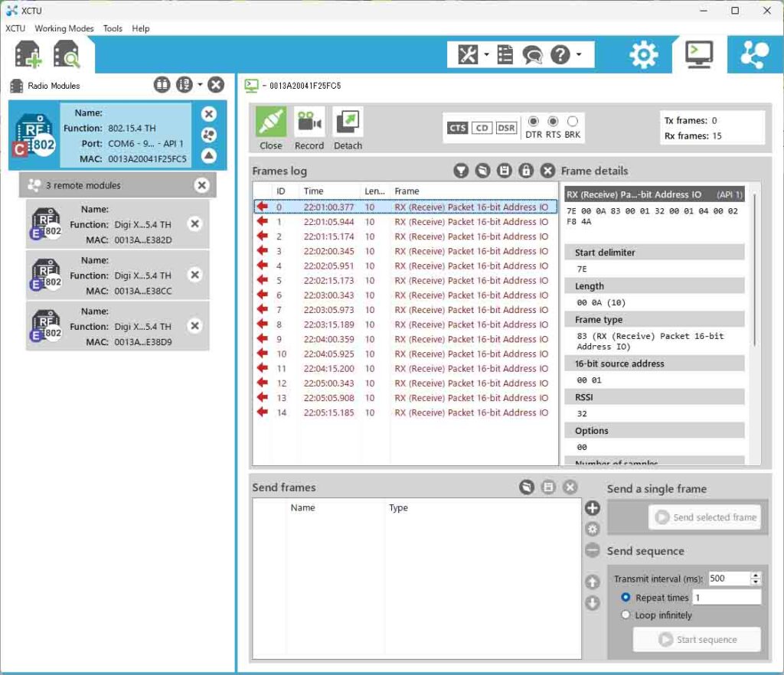Select the local module COM6 card

(117, 135)
